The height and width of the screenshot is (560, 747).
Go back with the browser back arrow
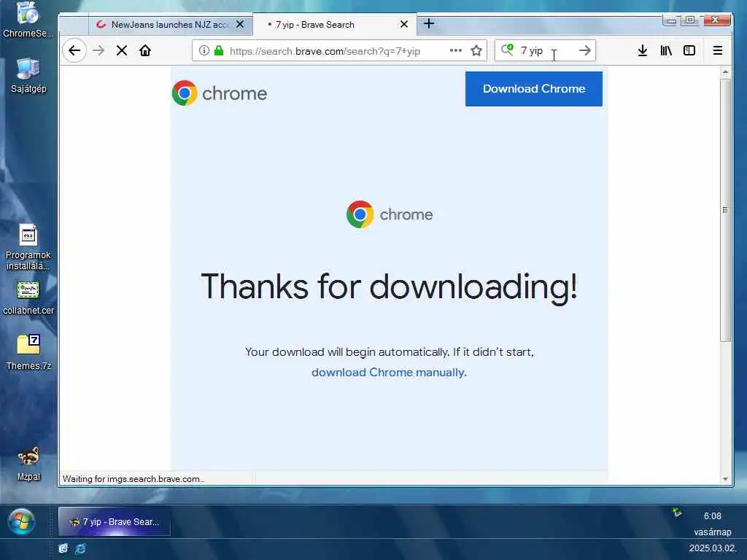pos(74,50)
